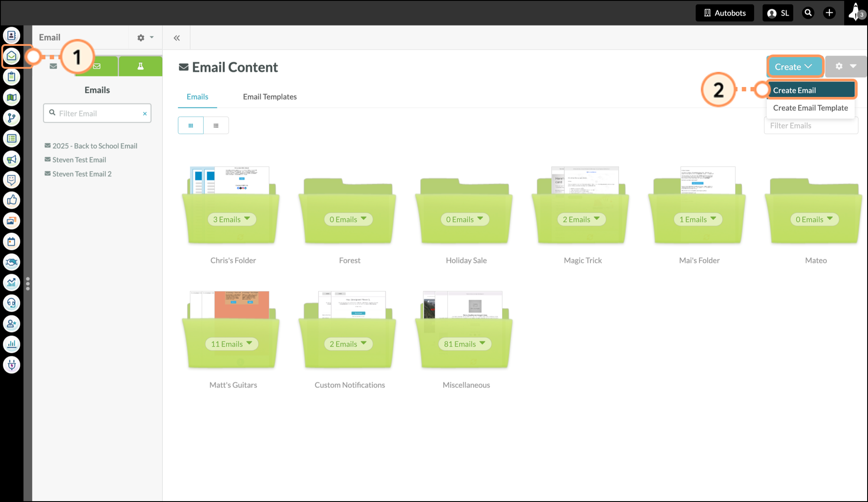Click the megaphone campaigns sidebar icon

12,159
